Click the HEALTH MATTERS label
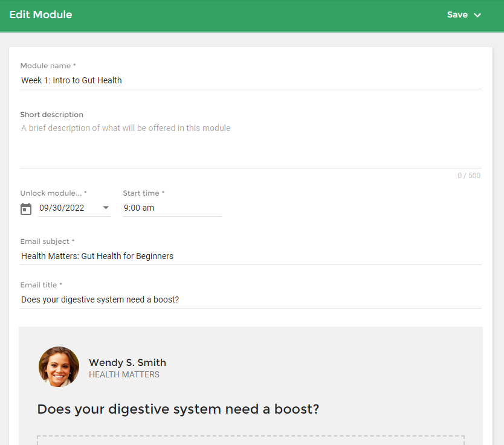 pyautogui.click(x=124, y=375)
